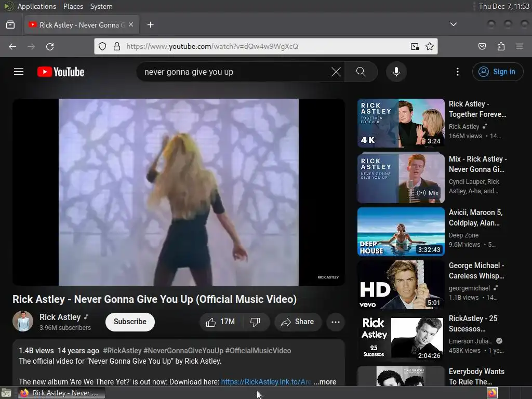Viewport: 532px width, 399px height.
Task: Show site security info padlock icon
Action: (x=117, y=46)
